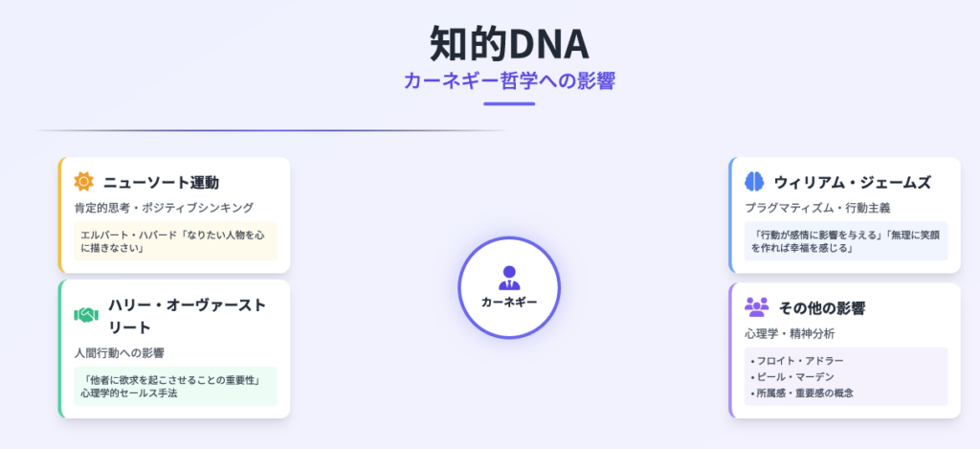Click the カーネギー哲学への影響 subtitle

click(x=509, y=81)
